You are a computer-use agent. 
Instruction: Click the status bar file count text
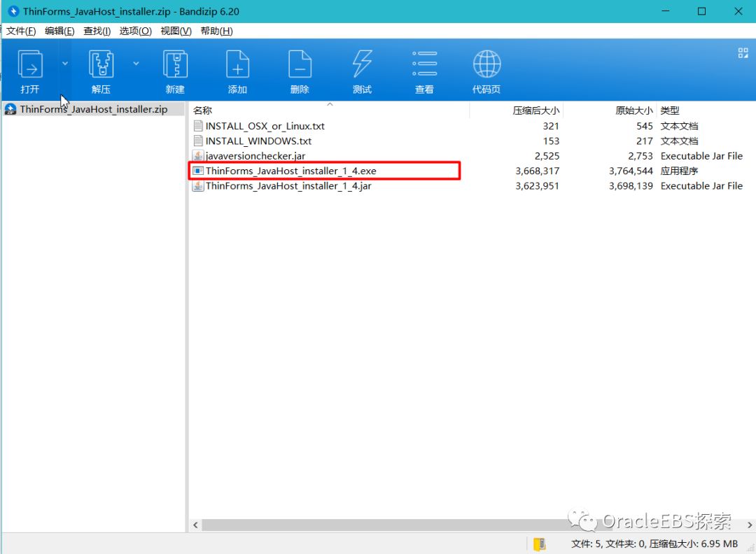654,544
